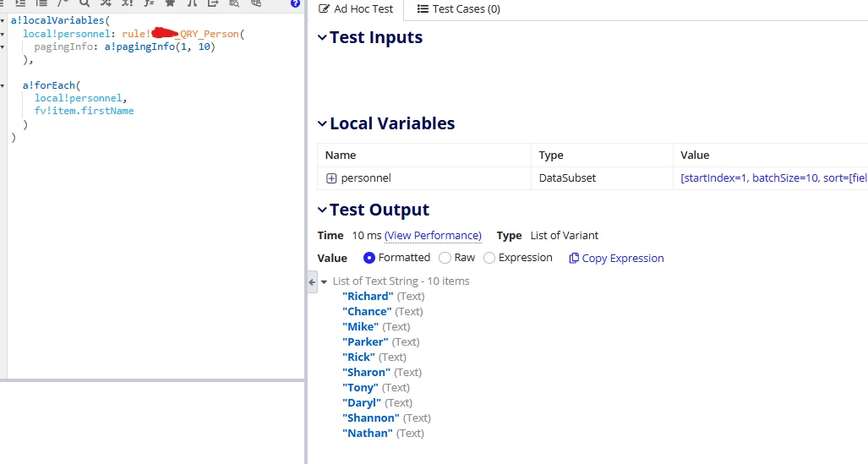
Task: Select the Formatted value radio button
Action: [x=369, y=258]
